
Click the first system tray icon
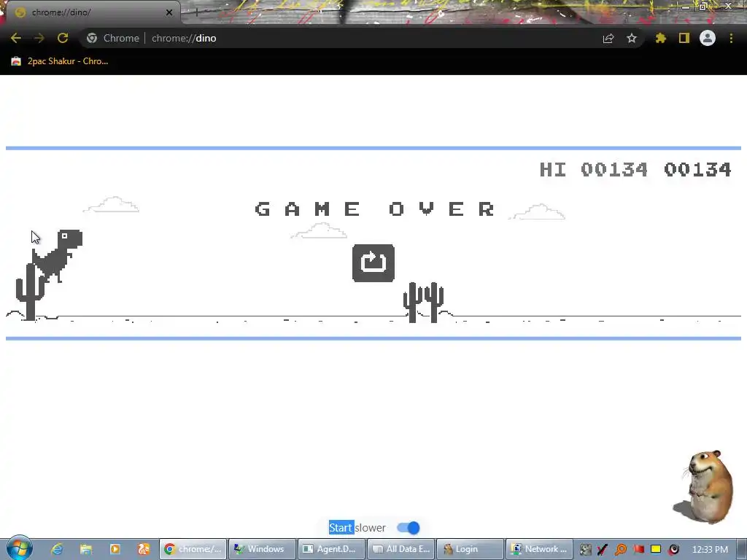pos(585,550)
